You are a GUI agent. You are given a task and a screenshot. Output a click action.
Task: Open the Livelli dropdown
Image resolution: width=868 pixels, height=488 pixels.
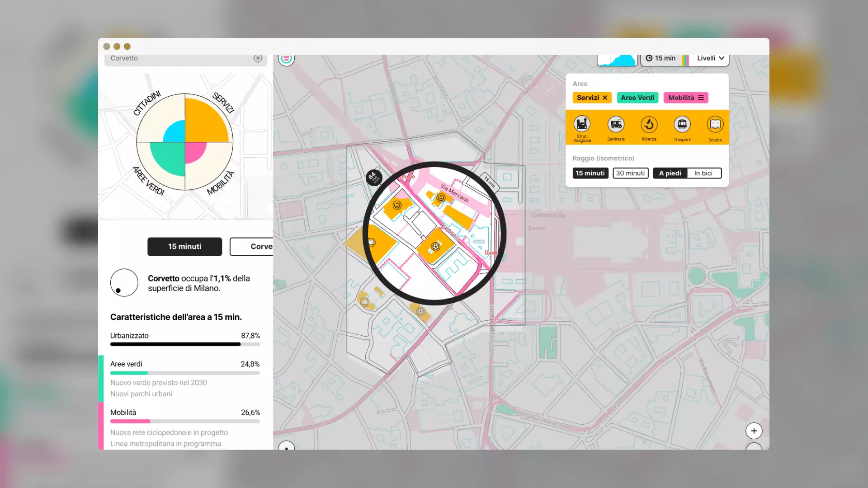710,58
